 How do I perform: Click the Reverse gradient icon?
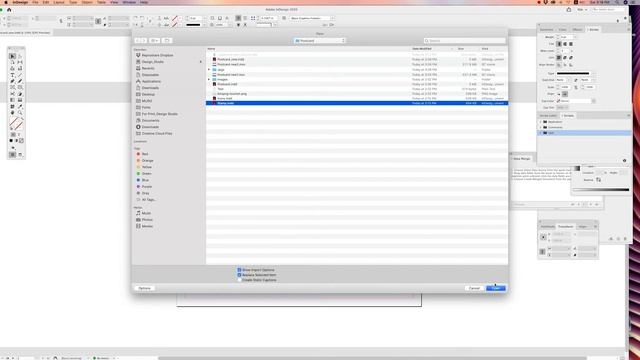click(x=598, y=180)
